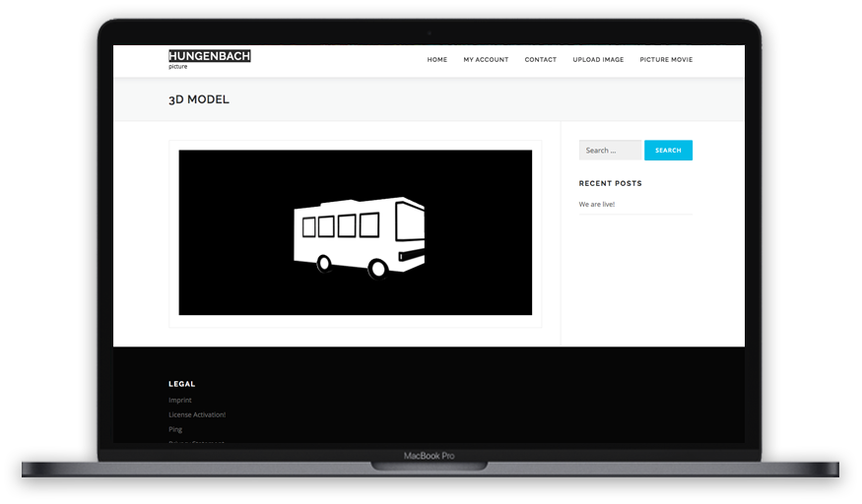Click the 'picture' tagline under logo
Screen dimensions: 862x504
[x=177, y=66]
